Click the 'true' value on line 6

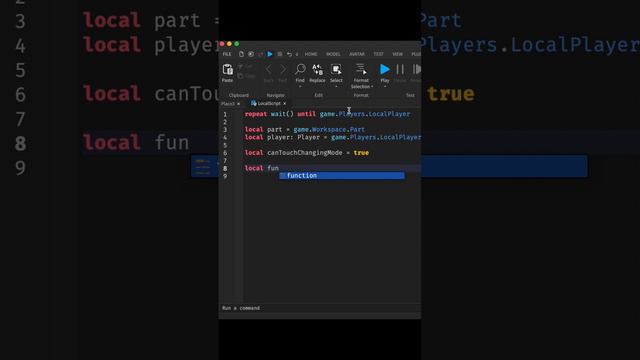click(x=361, y=153)
